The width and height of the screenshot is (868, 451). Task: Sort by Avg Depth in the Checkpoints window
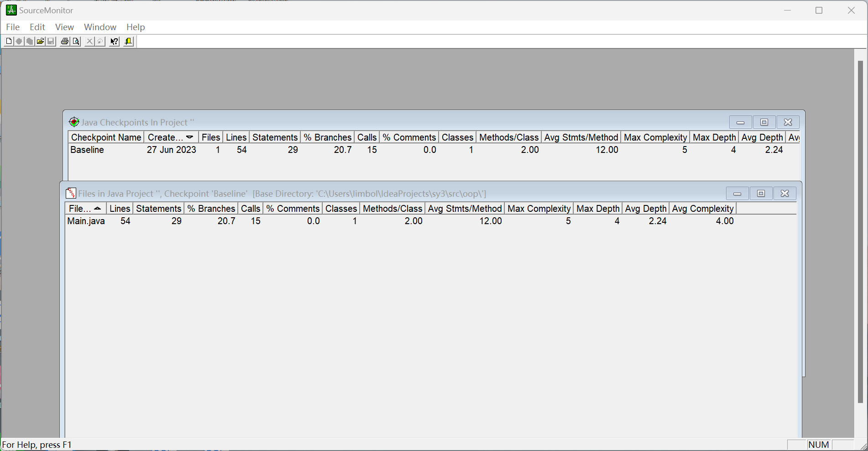[x=762, y=137]
